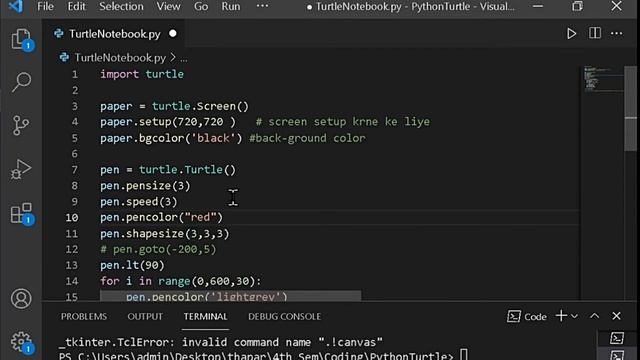Select the TurtleNotebook.py editor tab
This screenshot has height=360, width=640.
(x=114, y=33)
